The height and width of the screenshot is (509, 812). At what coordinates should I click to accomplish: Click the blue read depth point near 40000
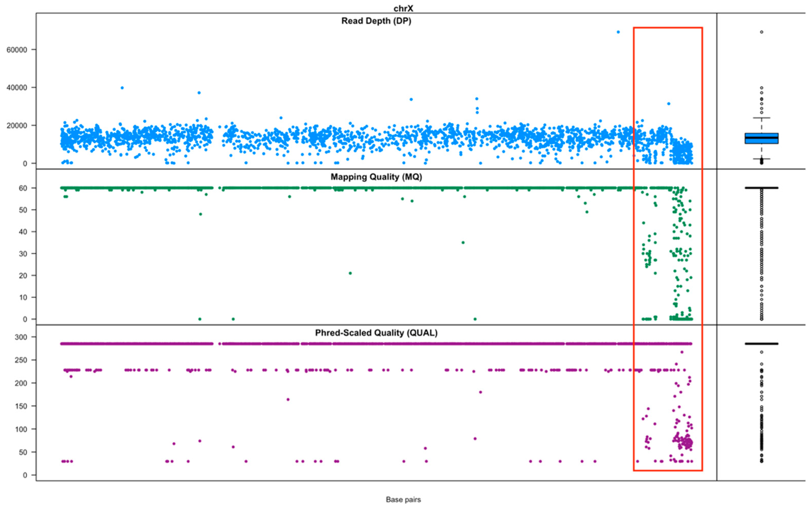coord(122,88)
